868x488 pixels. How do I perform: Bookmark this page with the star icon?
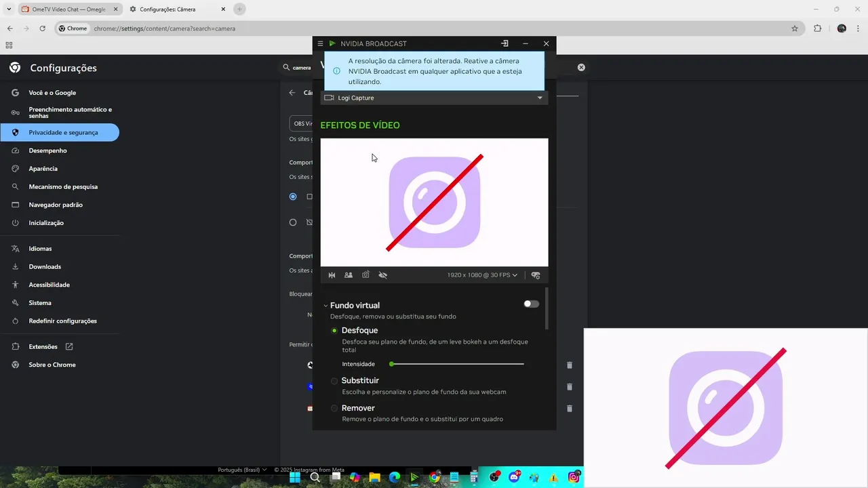coord(795,28)
